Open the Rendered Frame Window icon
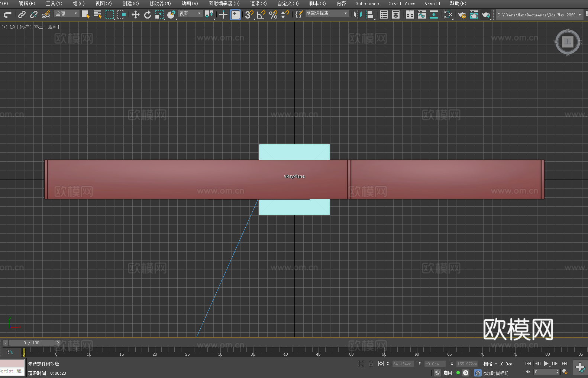 [x=474, y=14]
